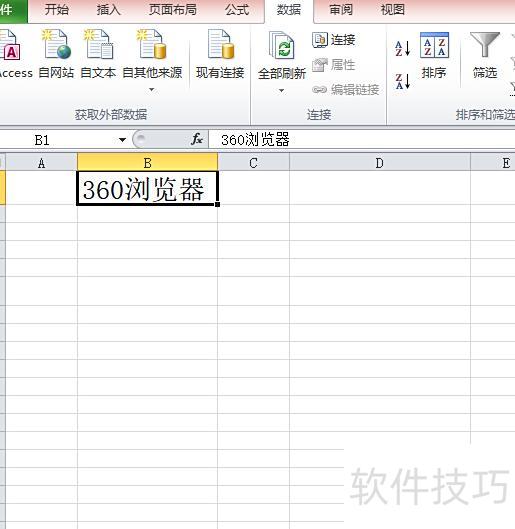Select column B header
515x529 pixels.
147,163
